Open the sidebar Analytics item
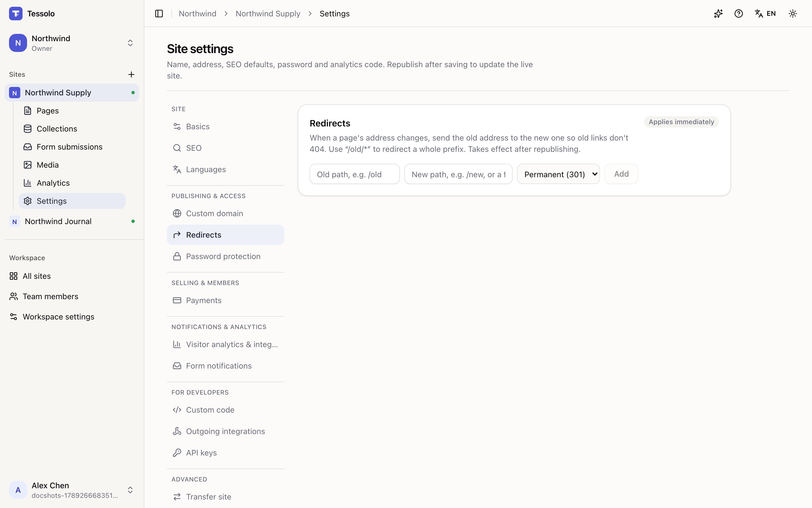The height and width of the screenshot is (508, 812). tap(72, 183)
